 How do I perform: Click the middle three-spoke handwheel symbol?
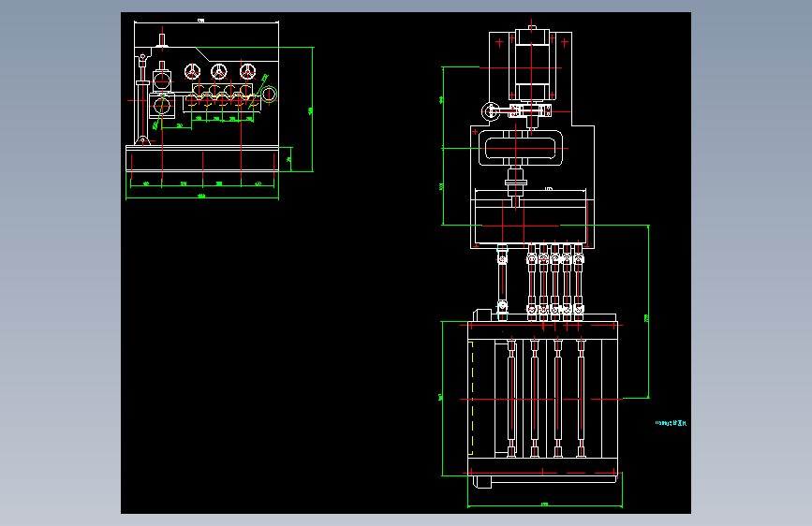pos(219,71)
